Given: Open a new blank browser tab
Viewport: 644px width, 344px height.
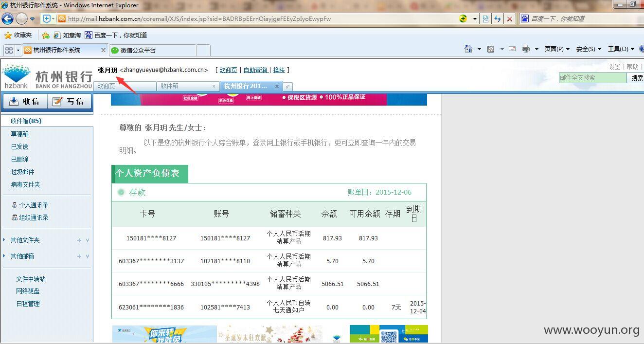Looking at the screenshot, I should click(x=203, y=50).
